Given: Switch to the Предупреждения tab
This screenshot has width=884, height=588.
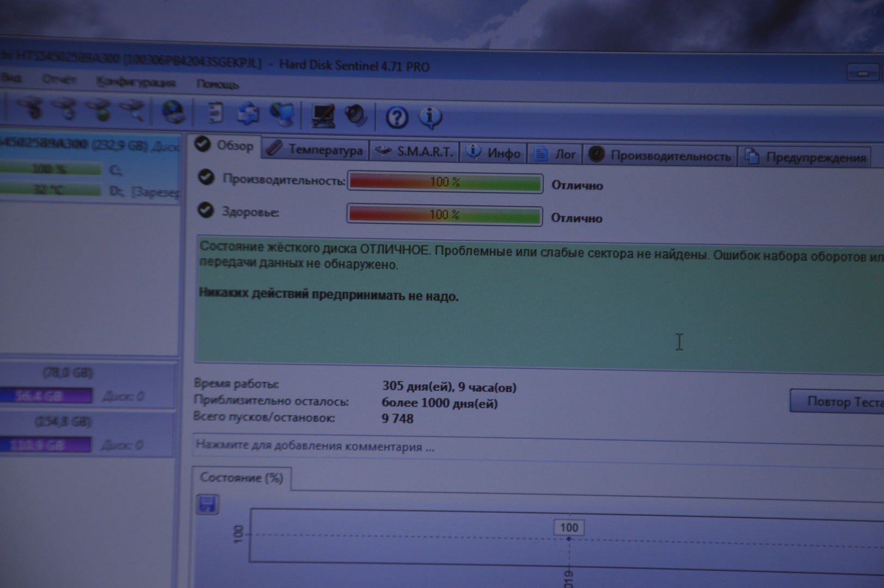Looking at the screenshot, I should [x=806, y=157].
